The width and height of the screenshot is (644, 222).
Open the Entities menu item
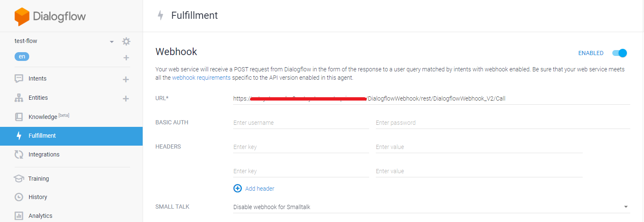[38, 98]
